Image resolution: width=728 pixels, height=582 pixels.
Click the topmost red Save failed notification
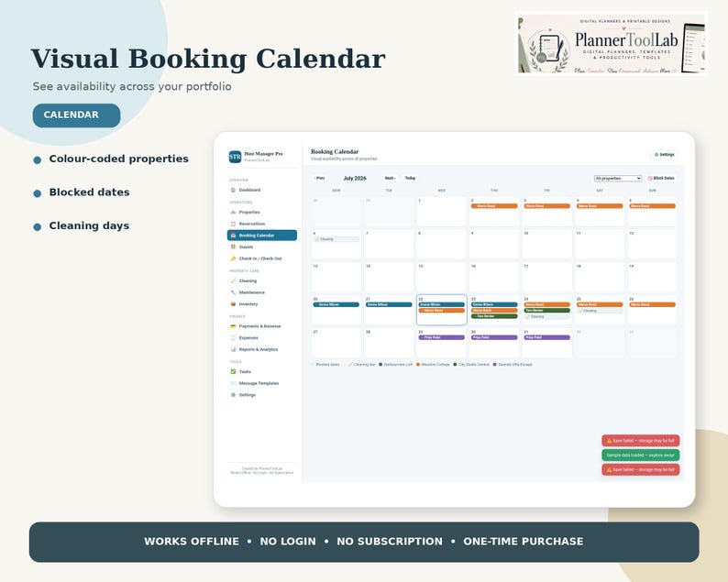(641, 441)
